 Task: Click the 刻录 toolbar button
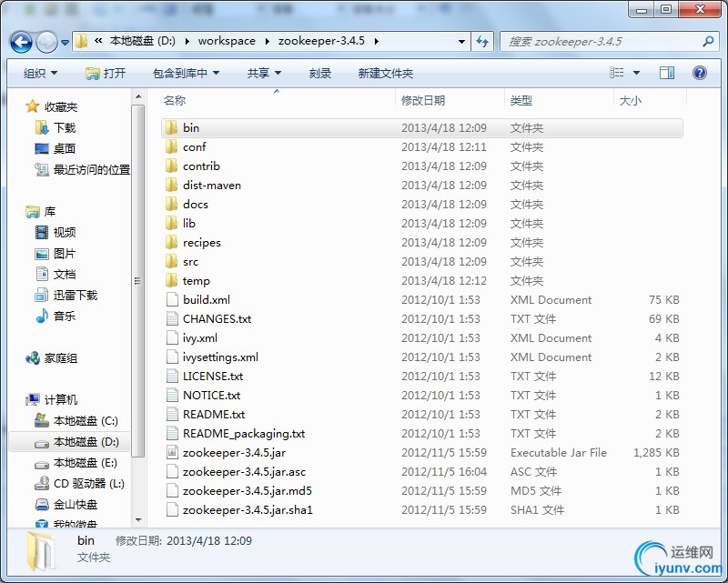(x=320, y=74)
